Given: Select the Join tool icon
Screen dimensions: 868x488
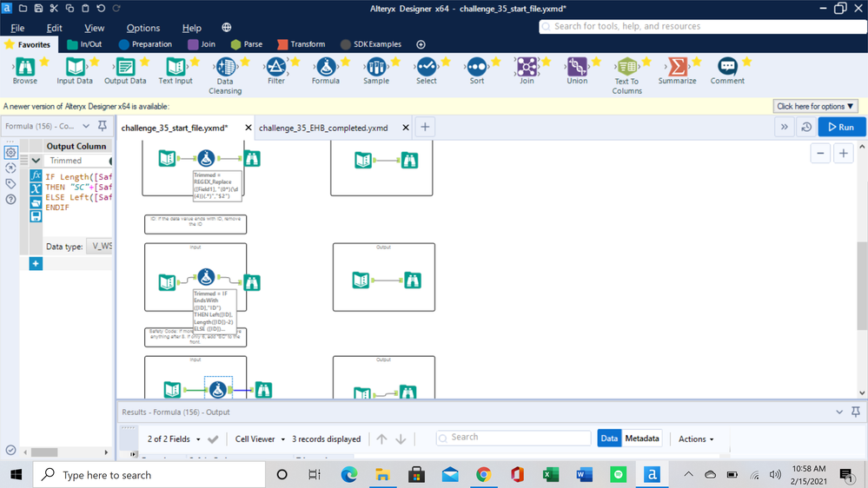Looking at the screenshot, I should pos(527,68).
